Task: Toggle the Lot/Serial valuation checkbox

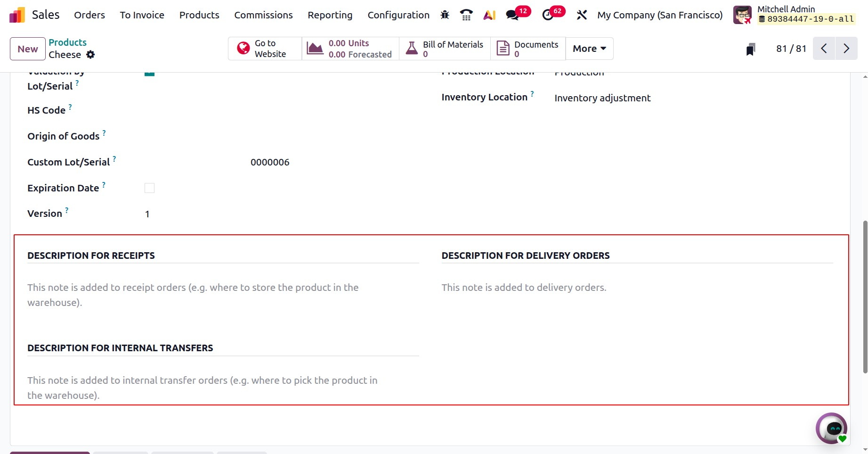Action: (x=149, y=72)
